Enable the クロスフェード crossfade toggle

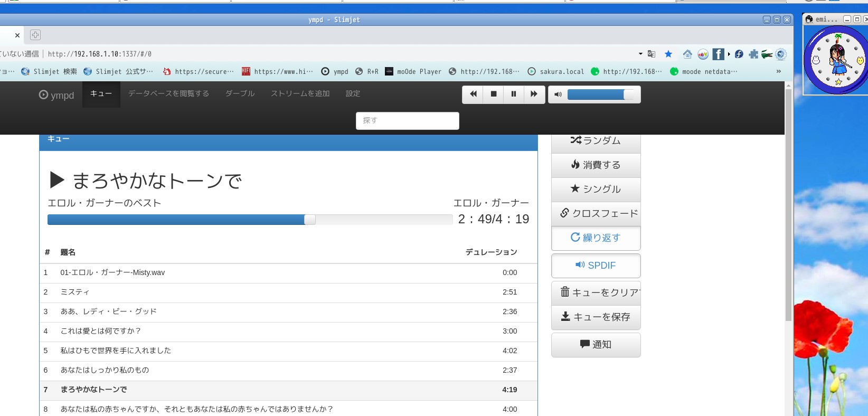tap(596, 214)
